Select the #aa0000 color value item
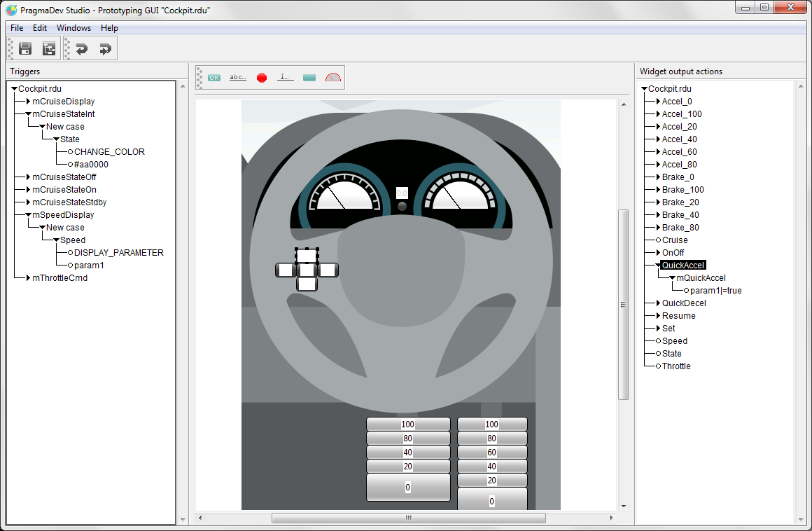 91,165
